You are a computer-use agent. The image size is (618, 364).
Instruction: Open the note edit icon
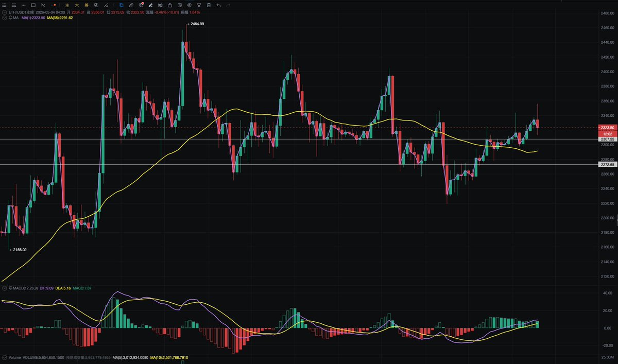179,5
